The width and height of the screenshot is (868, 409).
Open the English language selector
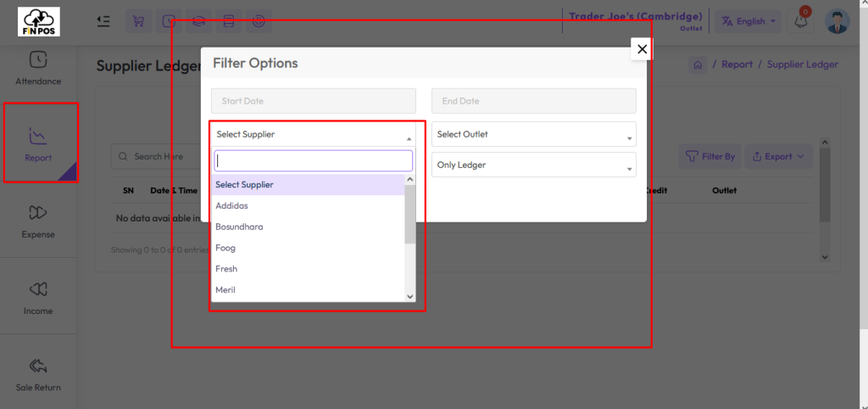coord(748,21)
